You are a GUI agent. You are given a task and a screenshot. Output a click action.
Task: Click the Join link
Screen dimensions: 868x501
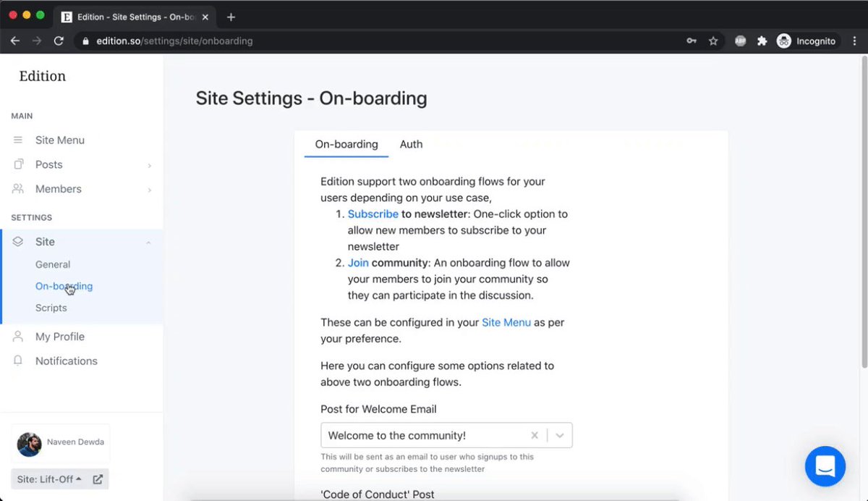(x=358, y=263)
